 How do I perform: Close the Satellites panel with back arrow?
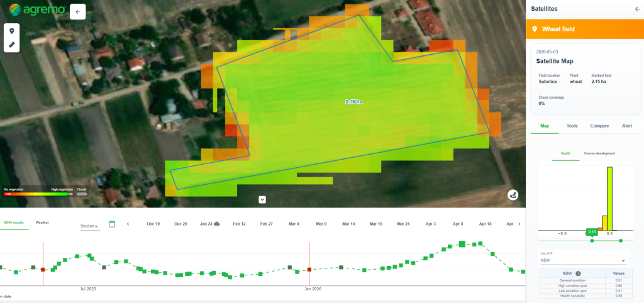[637, 9]
